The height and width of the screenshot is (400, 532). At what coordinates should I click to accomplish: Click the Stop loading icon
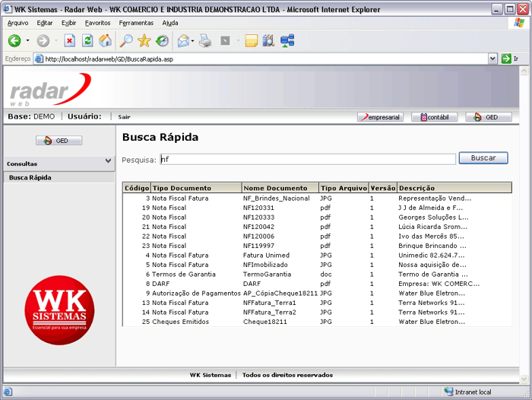[x=69, y=41]
